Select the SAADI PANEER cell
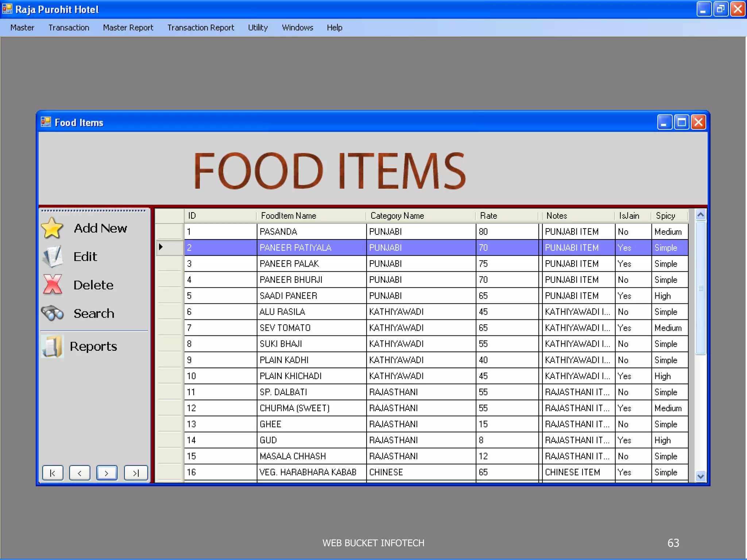747x560 pixels. (x=311, y=296)
